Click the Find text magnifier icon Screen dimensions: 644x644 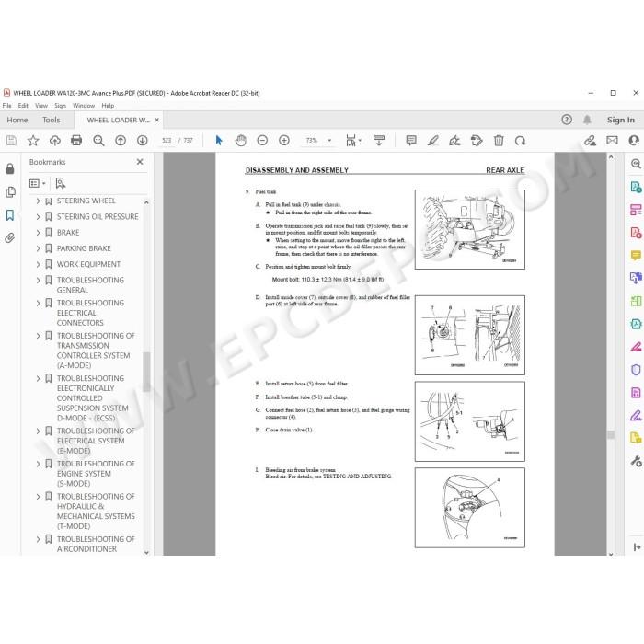click(98, 141)
